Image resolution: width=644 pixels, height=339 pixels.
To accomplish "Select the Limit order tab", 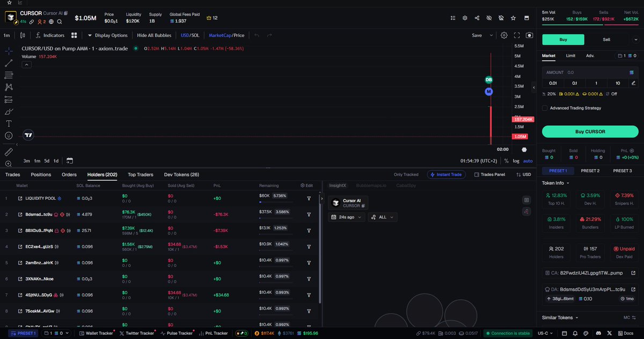I will click(x=570, y=55).
